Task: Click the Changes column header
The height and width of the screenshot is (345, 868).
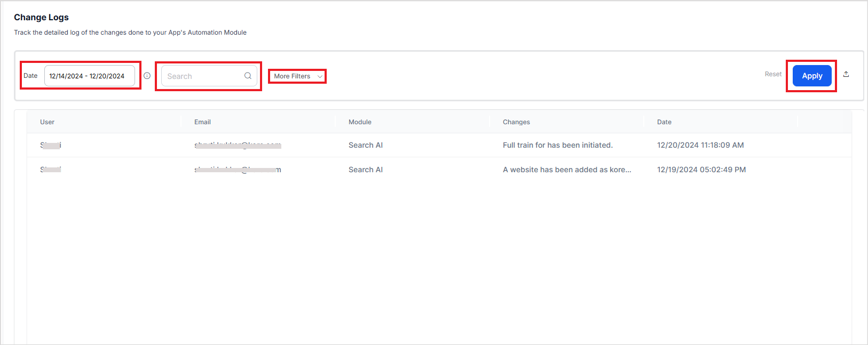Action: click(516, 122)
